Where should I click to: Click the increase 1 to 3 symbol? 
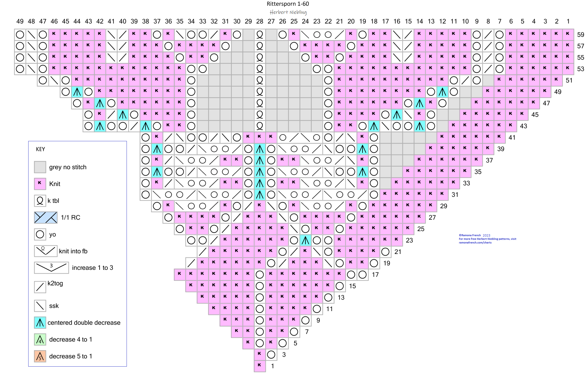pyautogui.click(x=51, y=268)
